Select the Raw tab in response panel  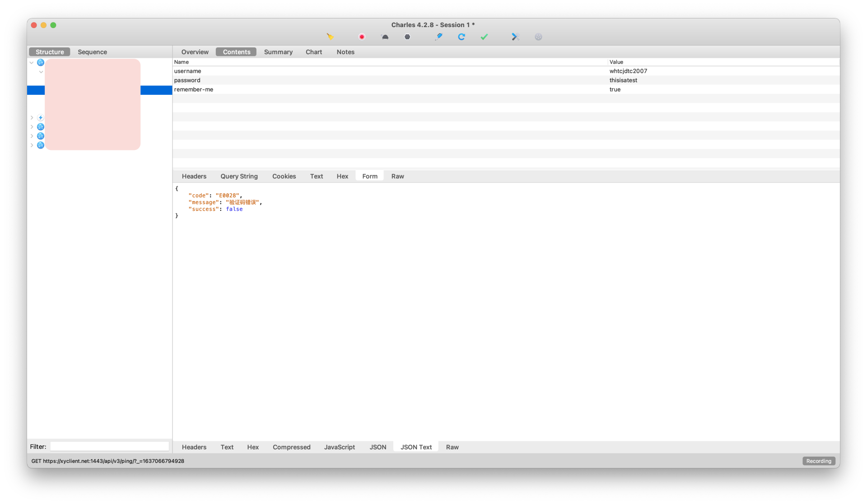click(451, 446)
